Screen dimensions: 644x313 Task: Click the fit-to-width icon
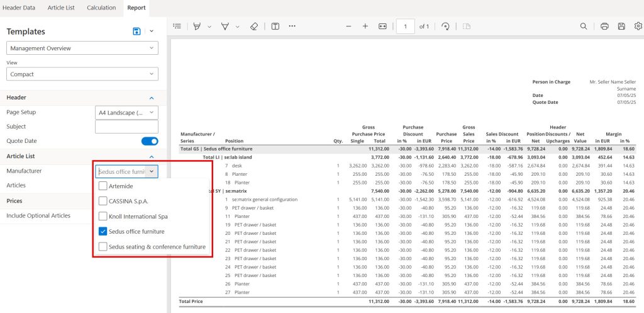pos(382,26)
